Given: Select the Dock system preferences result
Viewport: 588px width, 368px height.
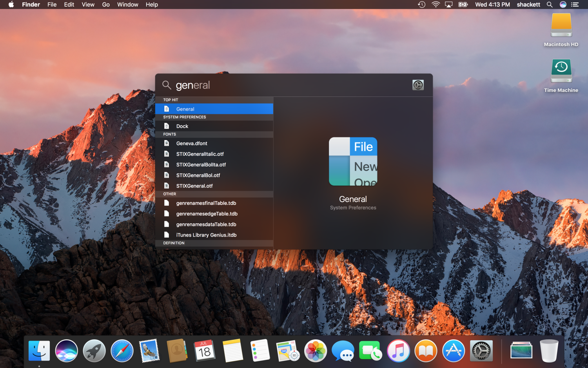Looking at the screenshot, I should click(214, 126).
